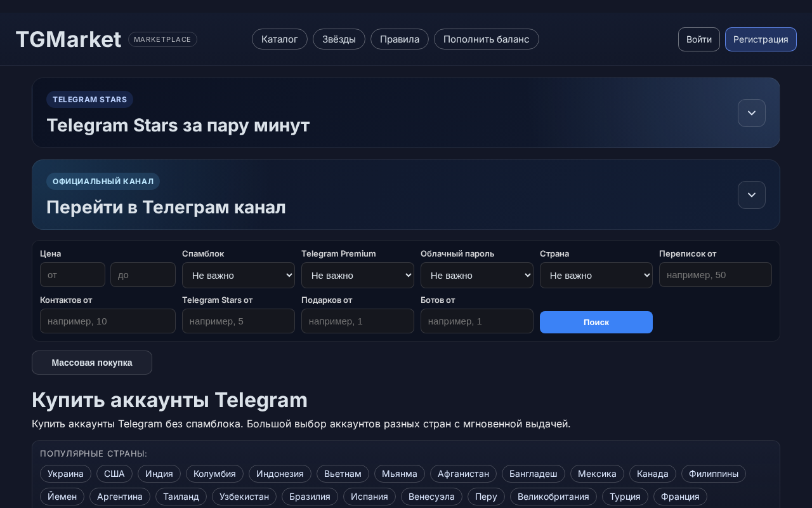This screenshot has height=508, width=812.
Task: Select the Индонезия country chip
Action: click(280, 474)
